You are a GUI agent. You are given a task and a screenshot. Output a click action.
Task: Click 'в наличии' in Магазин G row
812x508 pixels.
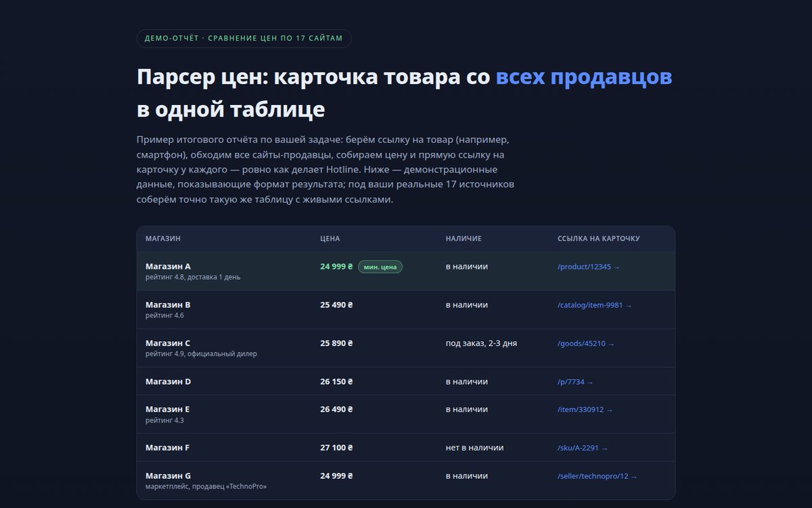[x=467, y=476]
